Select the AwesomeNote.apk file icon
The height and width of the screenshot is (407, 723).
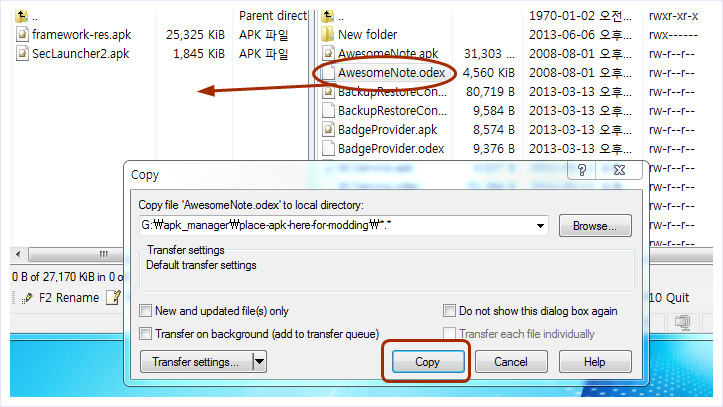[328, 54]
